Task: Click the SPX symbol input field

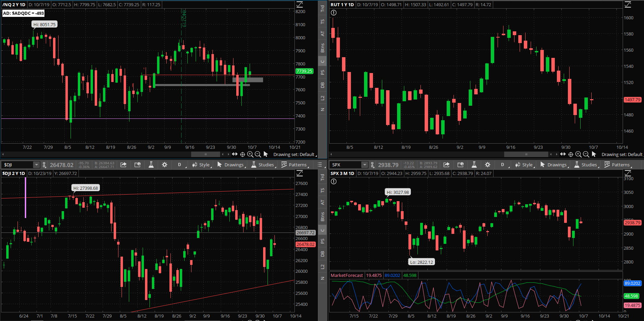Action: click(346, 165)
